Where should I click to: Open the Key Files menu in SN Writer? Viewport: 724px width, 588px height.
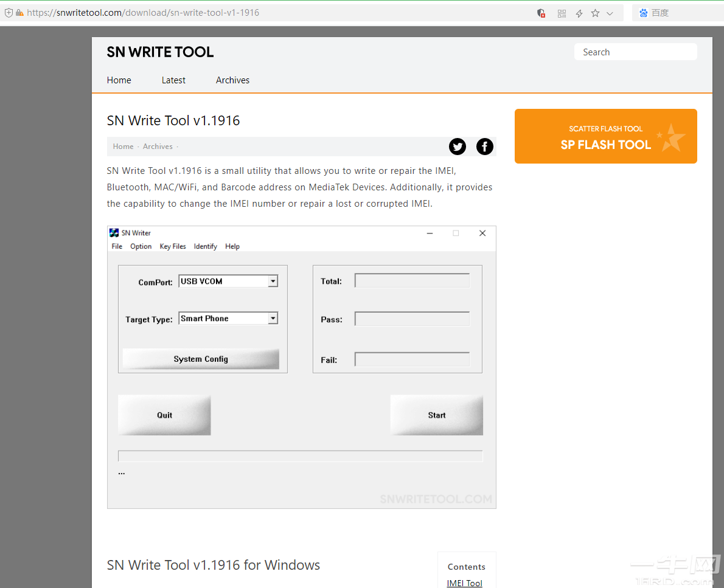click(172, 246)
